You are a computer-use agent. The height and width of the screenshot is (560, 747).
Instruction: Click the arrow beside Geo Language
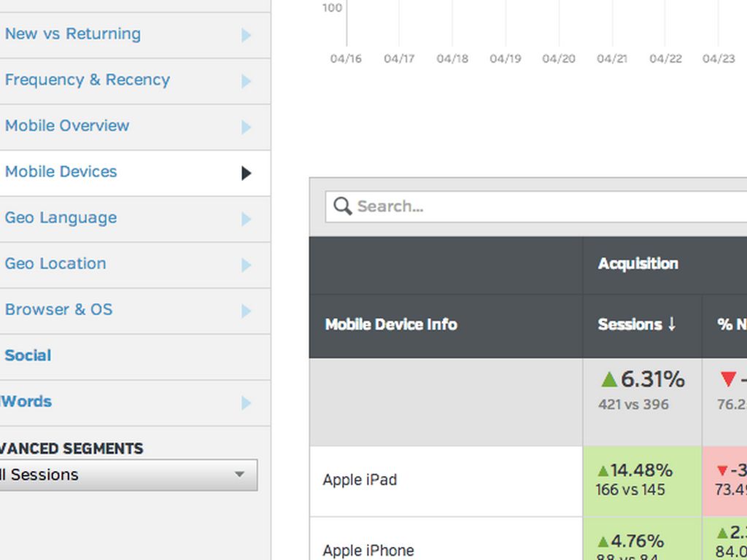pyautogui.click(x=246, y=219)
